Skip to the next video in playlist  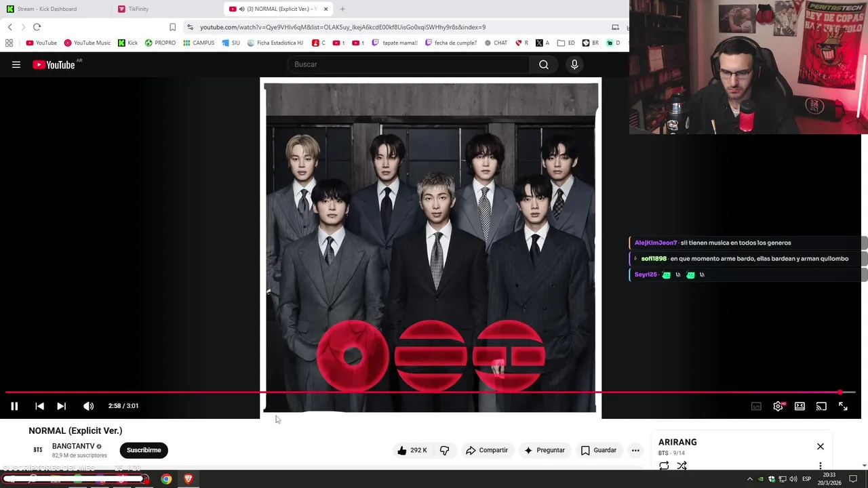(61, 406)
